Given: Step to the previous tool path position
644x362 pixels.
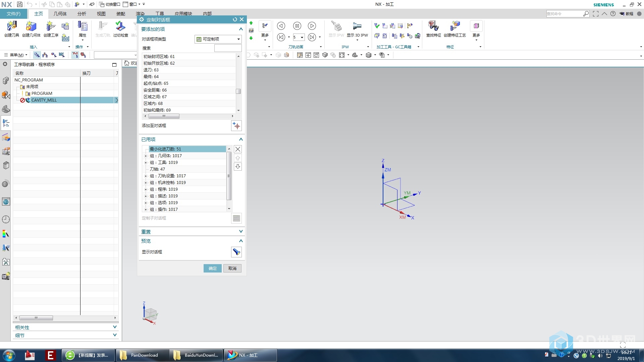Looking at the screenshot, I should pyautogui.click(x=281, y=37).
